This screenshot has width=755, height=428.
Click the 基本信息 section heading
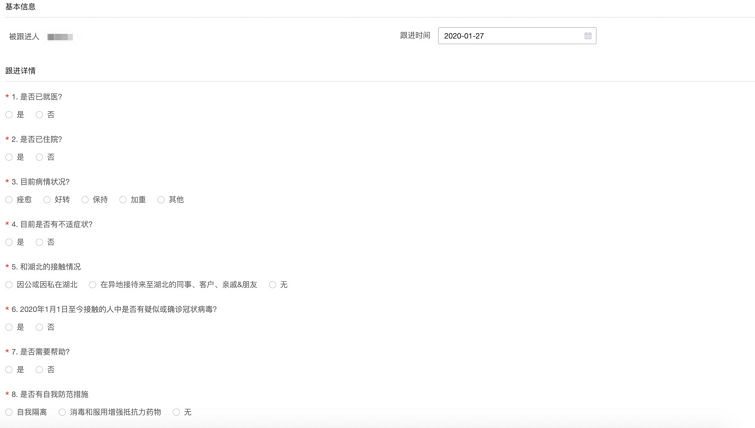[20, 7]
